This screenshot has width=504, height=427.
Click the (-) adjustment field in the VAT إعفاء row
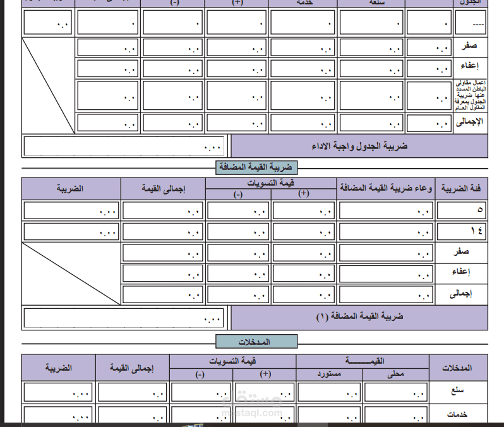pyautogui.click(x=238, y=274)
